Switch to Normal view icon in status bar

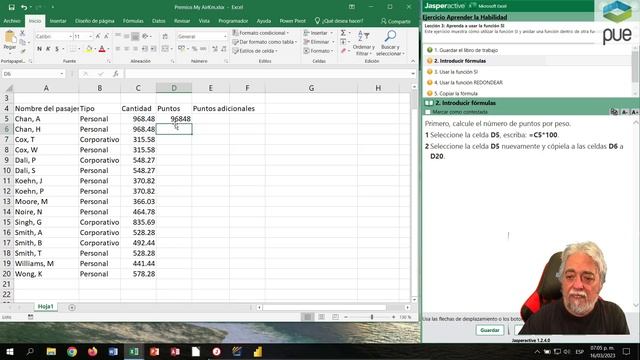(x=308, y=317)
